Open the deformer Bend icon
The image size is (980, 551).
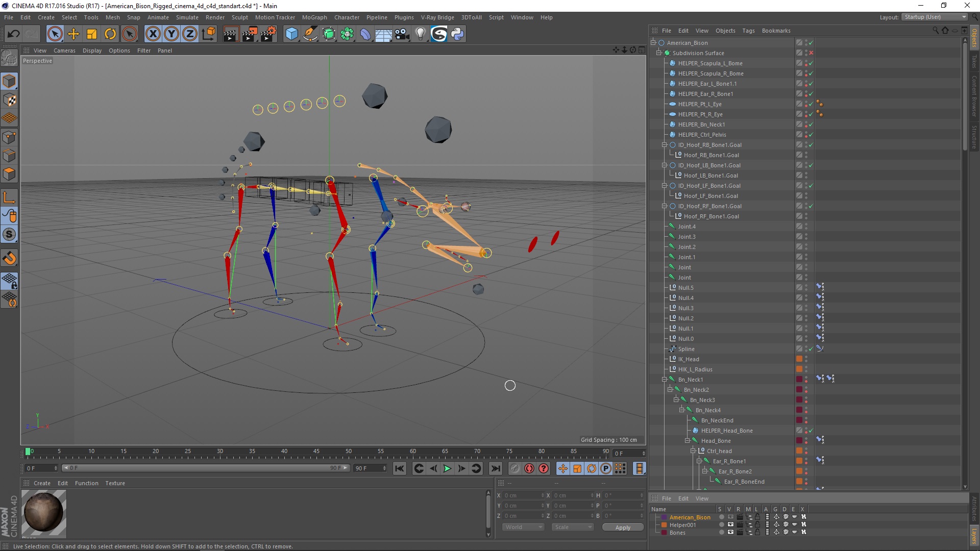click(365, 34)
